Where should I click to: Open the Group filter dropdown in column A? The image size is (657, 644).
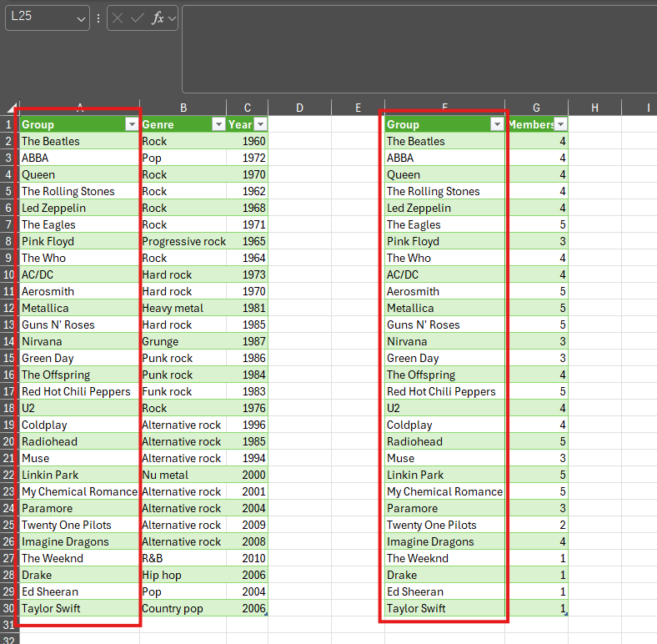[132, 124]
